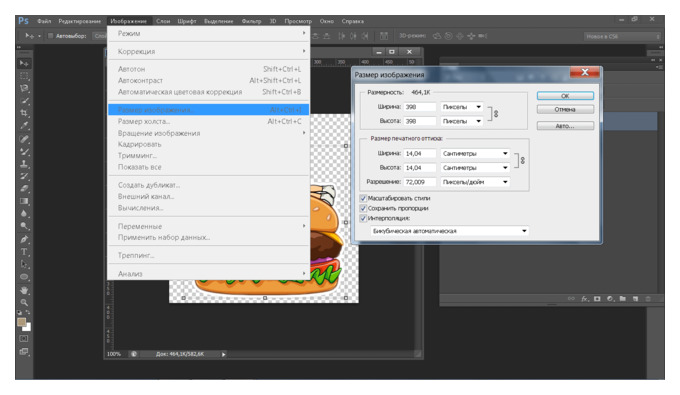Select the History Brush tool
680x395 pixels.
[24, 176]
